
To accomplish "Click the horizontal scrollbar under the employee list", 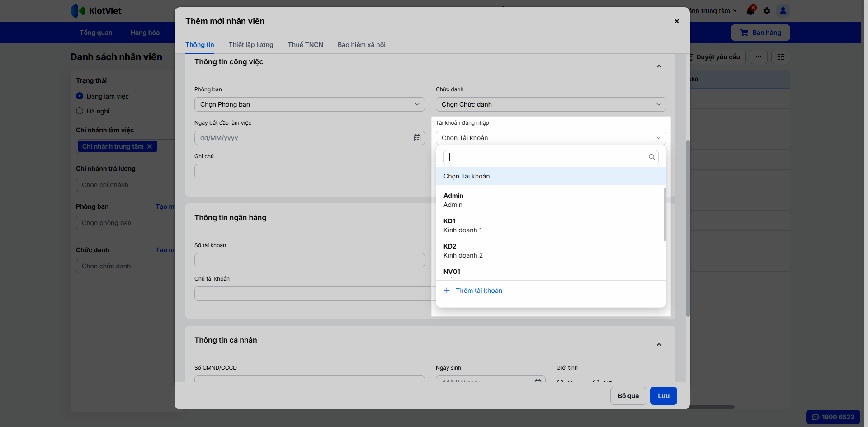I will coord(712,407).
